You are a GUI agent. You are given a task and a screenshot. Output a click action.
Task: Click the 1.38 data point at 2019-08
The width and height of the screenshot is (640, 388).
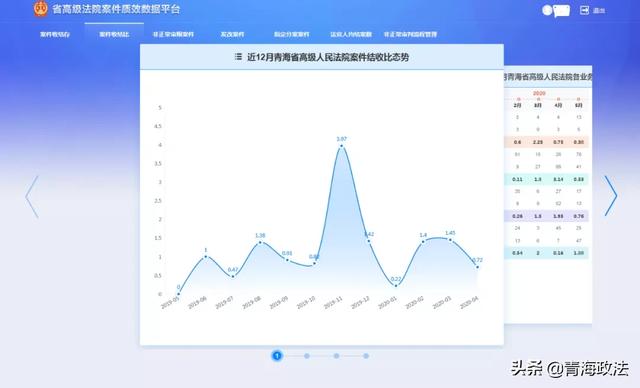[x=260, y=242]
